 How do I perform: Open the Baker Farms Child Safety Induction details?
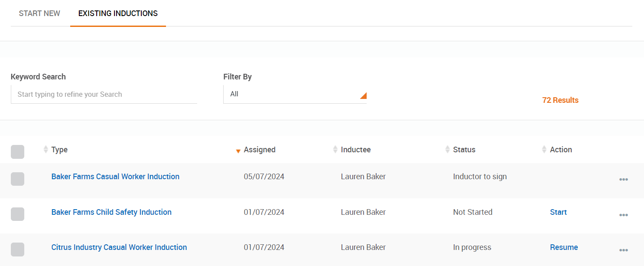tap(111, 212)
